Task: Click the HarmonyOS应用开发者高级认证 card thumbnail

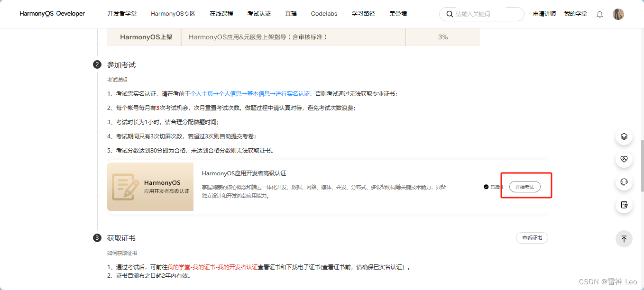Action: (x=150, y=187)
